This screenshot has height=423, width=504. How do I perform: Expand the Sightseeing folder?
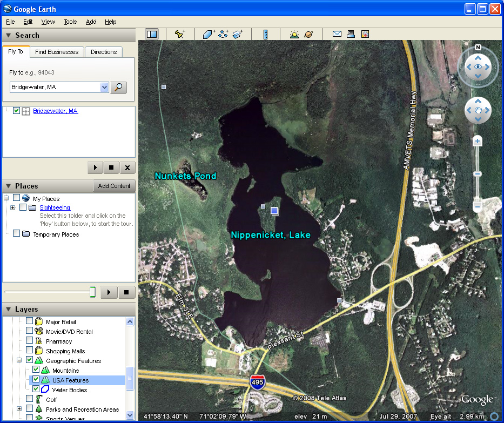[x=12, y=207]
